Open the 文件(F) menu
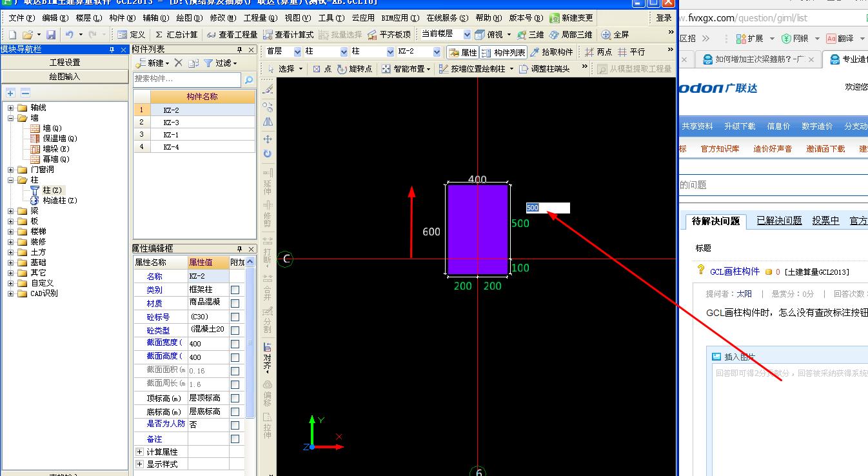The width and height of the screenshot is (868, 476). point(23,18)
